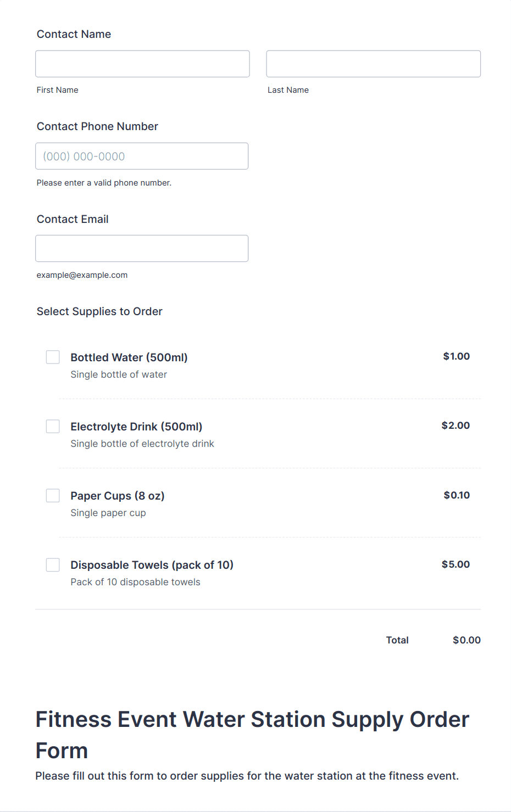
Task: Click the Disposable Towels (pack of 10) title
Action: pos(152,565)
